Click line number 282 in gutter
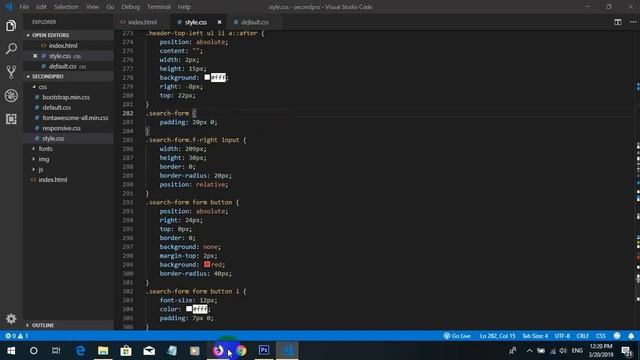Screen dimensions: 640x360 tap(128, 113)
